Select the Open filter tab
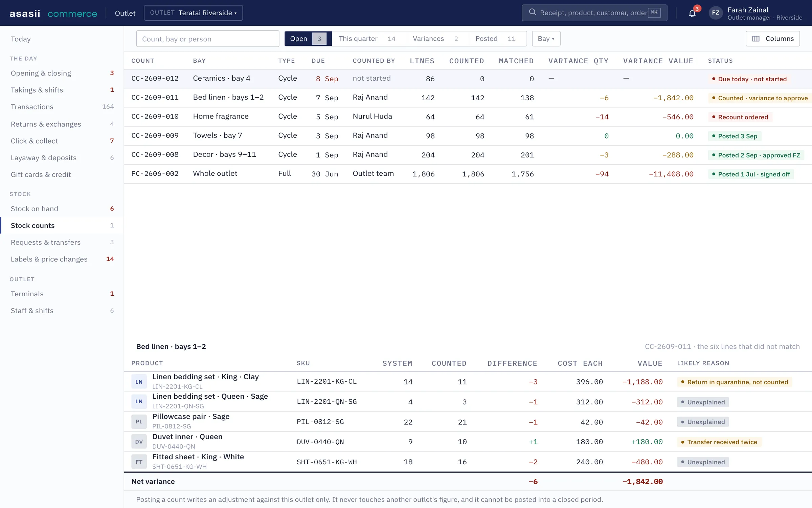Viewport: 812px width, 508px height. (x=308, y=39)
